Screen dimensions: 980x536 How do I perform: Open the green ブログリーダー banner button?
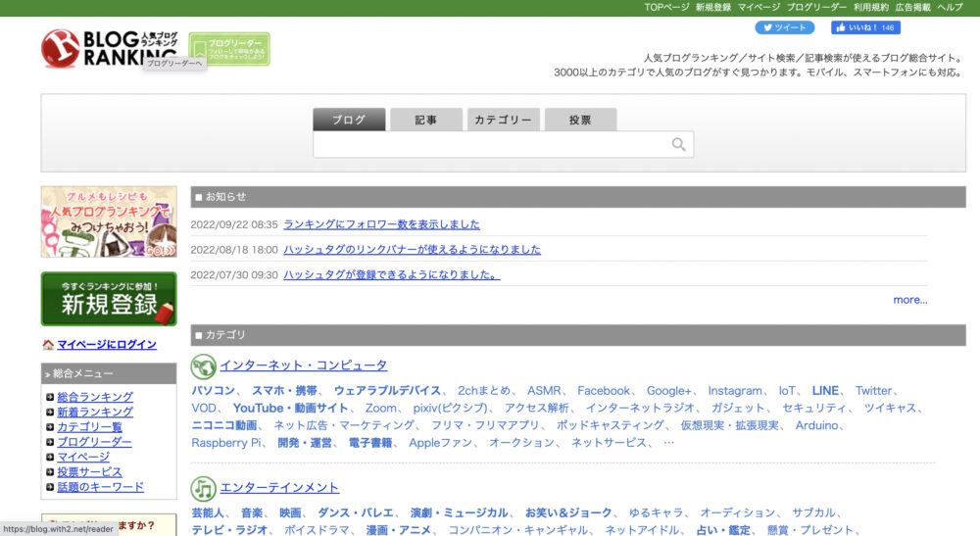coord(229,49)
